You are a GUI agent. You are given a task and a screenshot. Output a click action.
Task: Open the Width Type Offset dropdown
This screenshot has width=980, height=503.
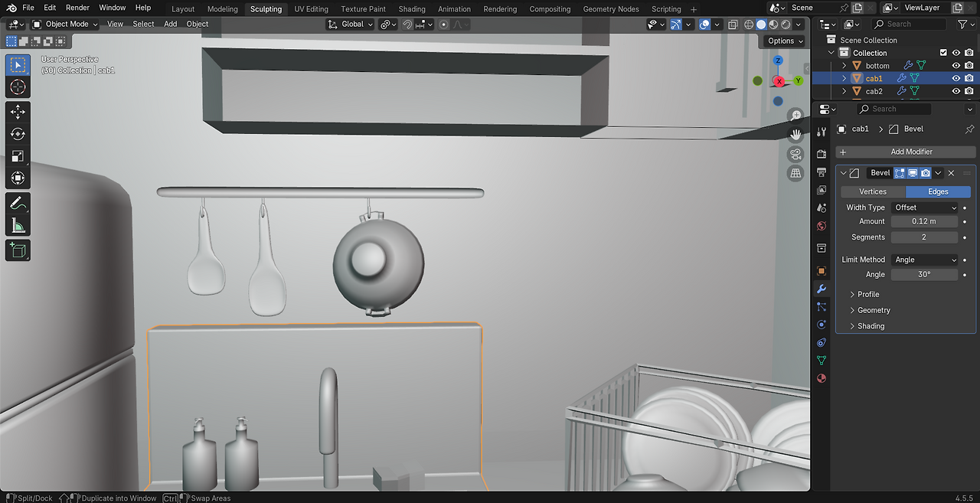[x=925, y=207]
